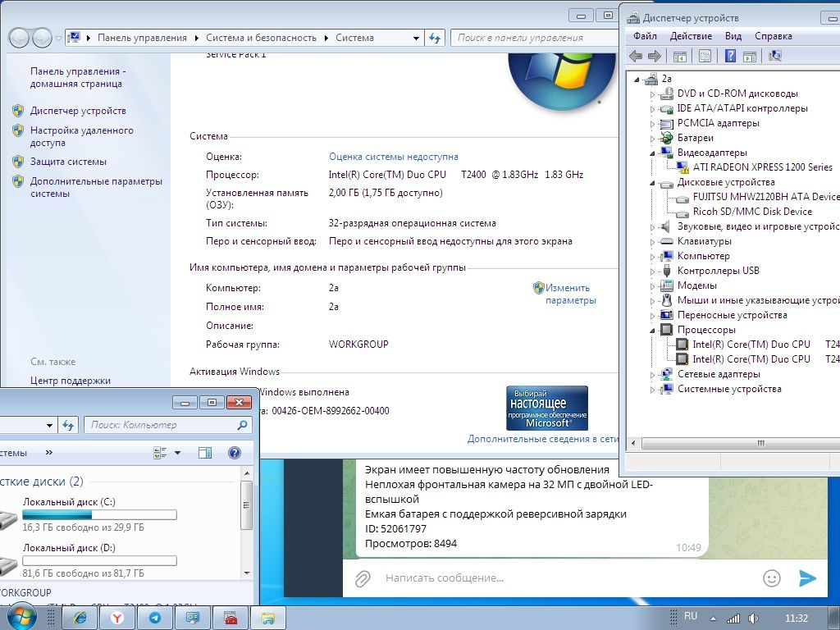This screenshot has width=840, height=630.
Task: Click the Telegram attach paperclip icon
Action: coord(363,578)
